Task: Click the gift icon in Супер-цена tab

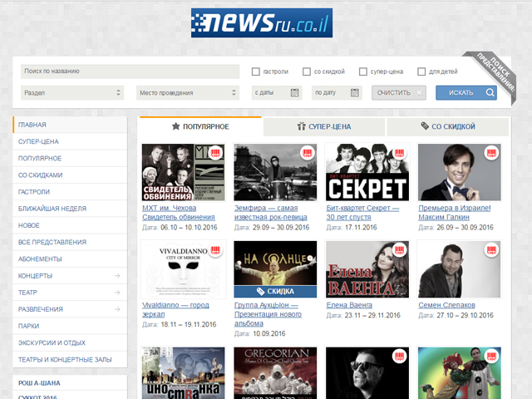Action: 301,126
